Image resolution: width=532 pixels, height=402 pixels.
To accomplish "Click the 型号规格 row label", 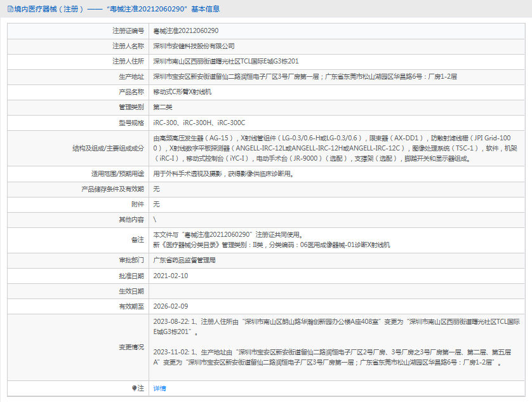I will (x=131, y=123).
